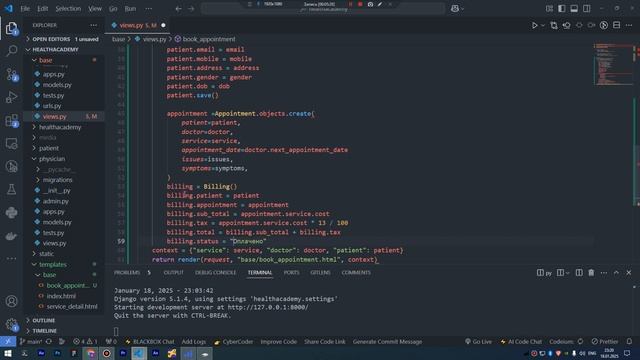This screenshot has width=640, height=360.
Task: Open the Edit menu
Action: click(42, 9)
